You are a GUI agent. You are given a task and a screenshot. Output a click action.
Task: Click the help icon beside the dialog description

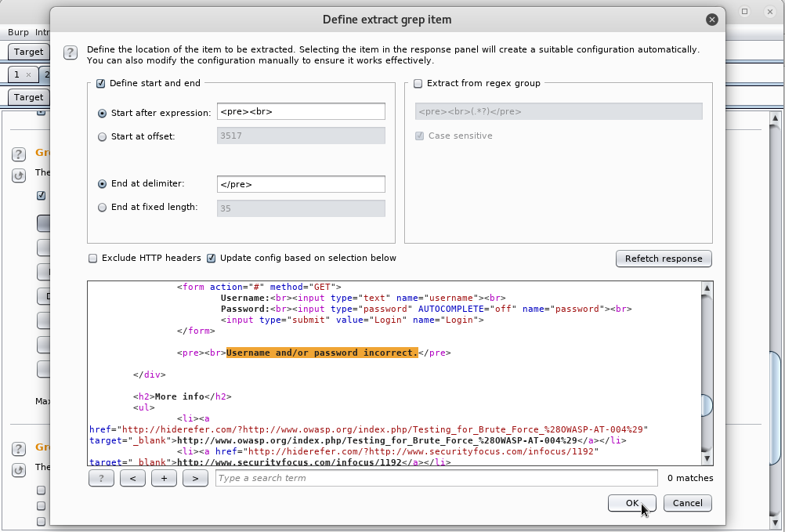coord(70,52)
